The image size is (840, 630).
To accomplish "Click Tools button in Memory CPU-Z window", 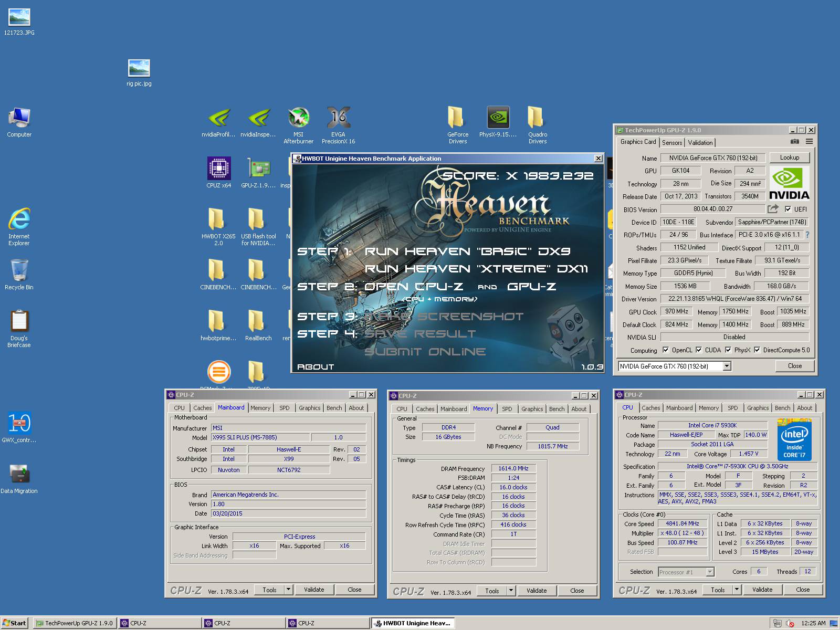I will point(492,591).
